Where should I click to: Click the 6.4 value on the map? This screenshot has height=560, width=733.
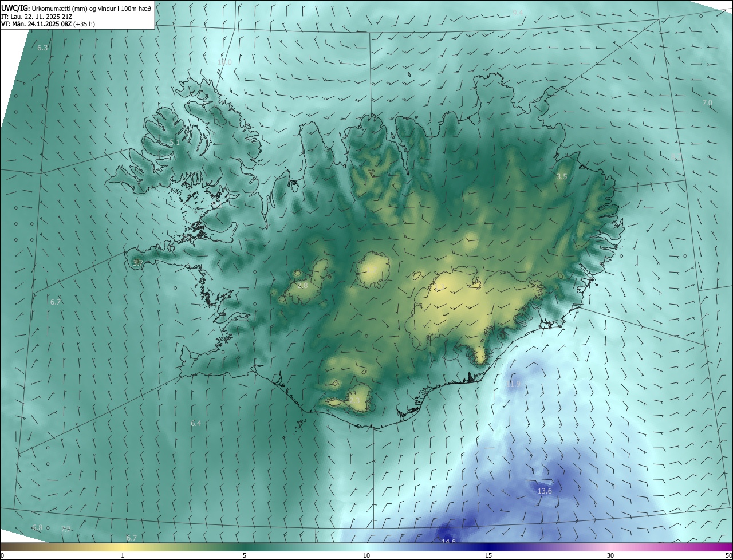(x=196, y=423)
